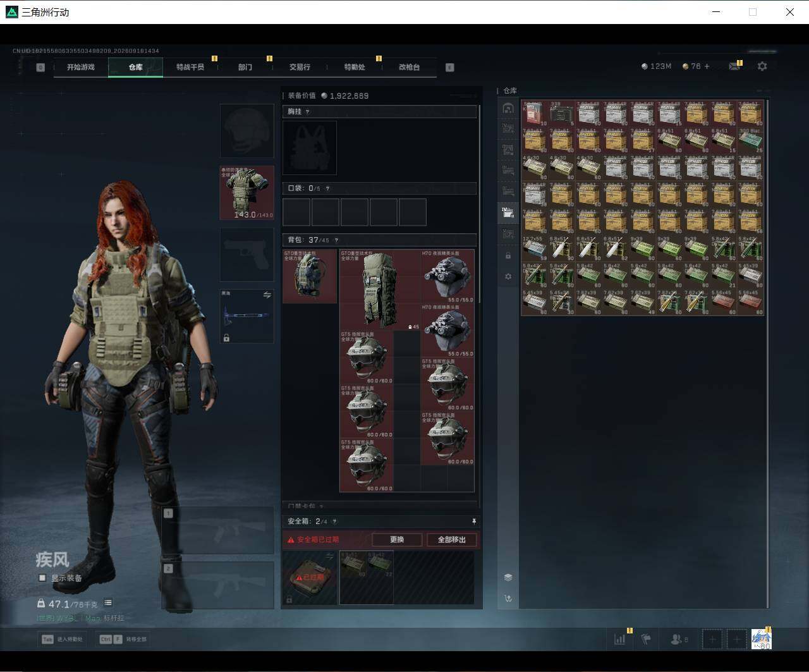This screenshot has width=809, height=672.
Task: Select the 338 ammo box in warehouse
Action: pyautogui.click(x=561, y=113)
